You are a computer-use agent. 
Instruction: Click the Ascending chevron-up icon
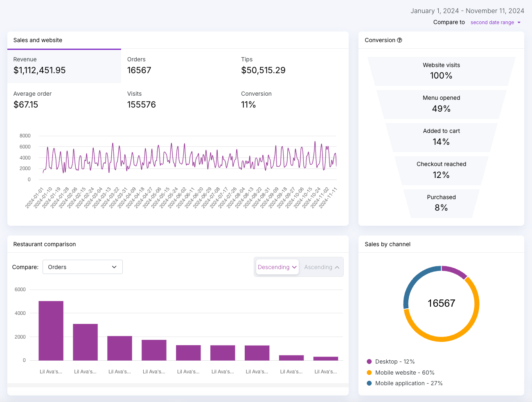(337, 267)
